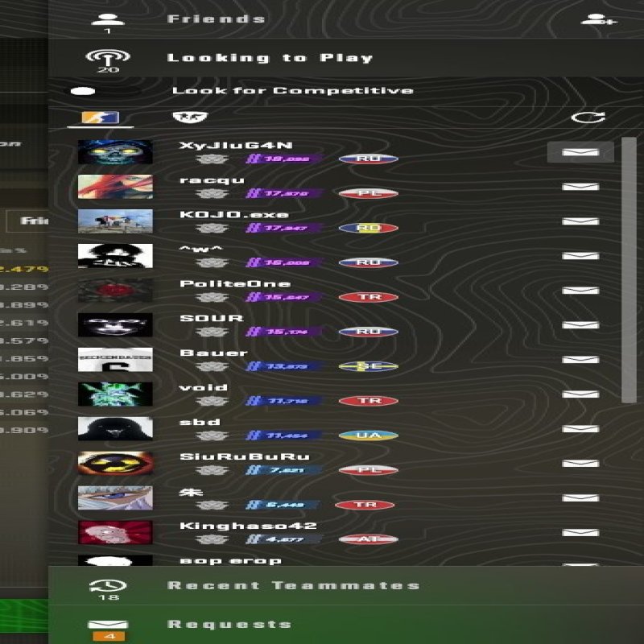Click the envelope icon beside PoliteOne
Image resolution: width=644 pixels, height=644 pixels.
coord(580,290)
